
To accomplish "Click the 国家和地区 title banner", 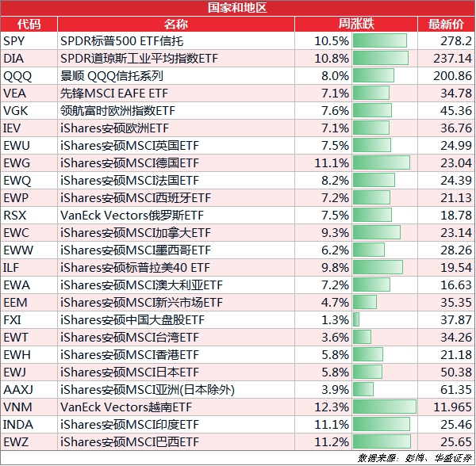I will [237, 8].
